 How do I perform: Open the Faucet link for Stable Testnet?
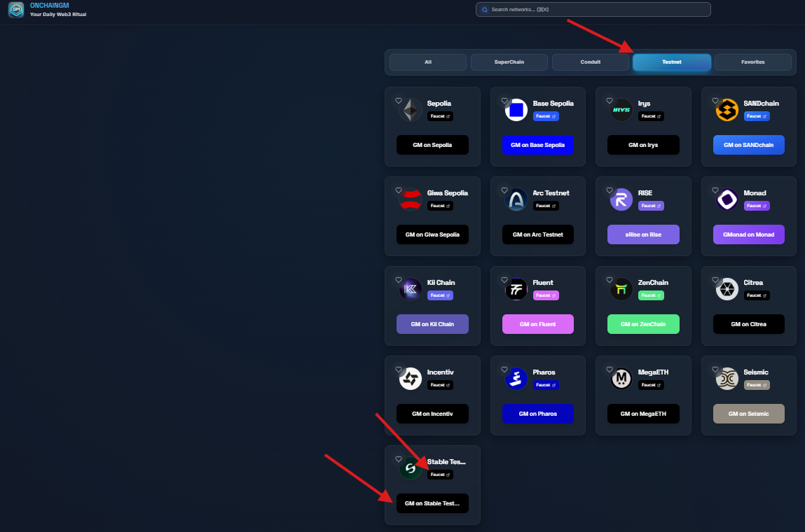(x=440, y=475)
